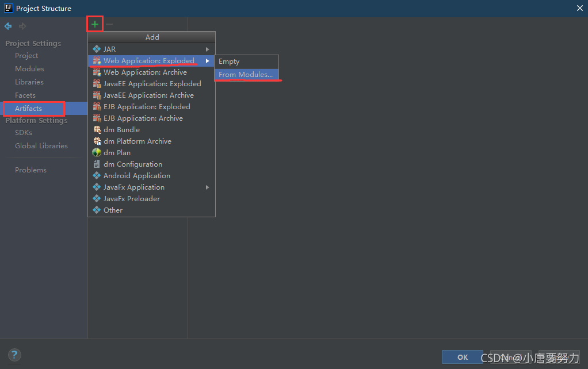The image size is (588, 369).
Task: Click the JavaEE Application: Archive icon
Action: tap(97, 95)
